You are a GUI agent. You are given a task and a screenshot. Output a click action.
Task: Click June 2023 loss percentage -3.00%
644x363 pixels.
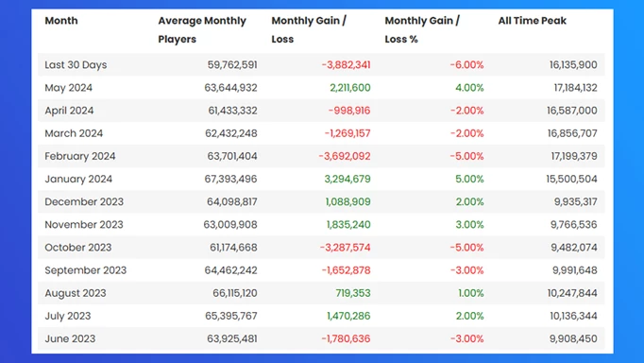(467, 338)
